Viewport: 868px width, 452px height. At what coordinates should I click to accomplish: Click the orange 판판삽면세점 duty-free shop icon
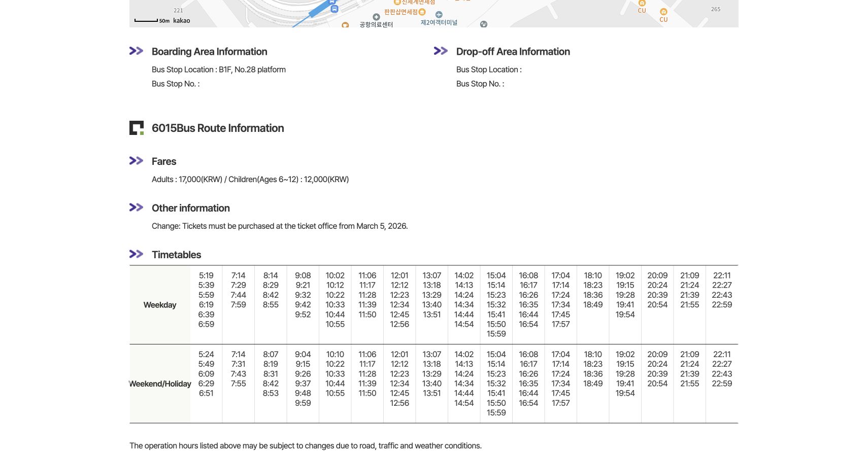pyautogui.click(x=422, y=12)
